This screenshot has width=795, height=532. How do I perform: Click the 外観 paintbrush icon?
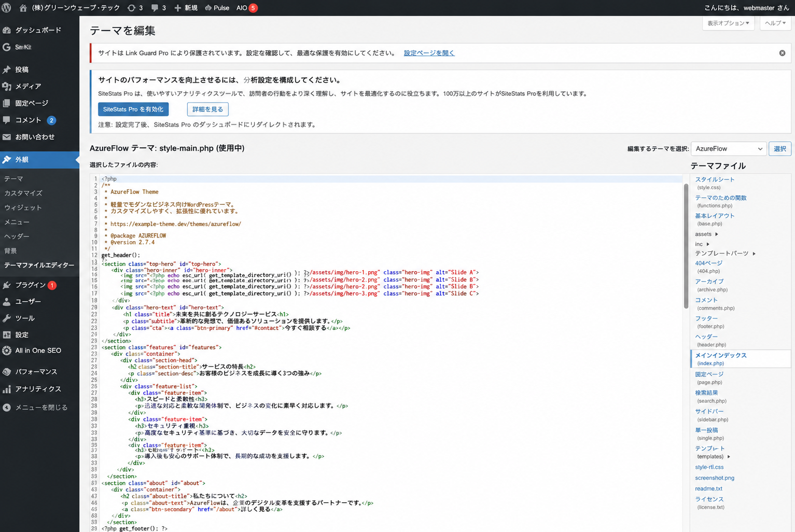tap(7, 160)
